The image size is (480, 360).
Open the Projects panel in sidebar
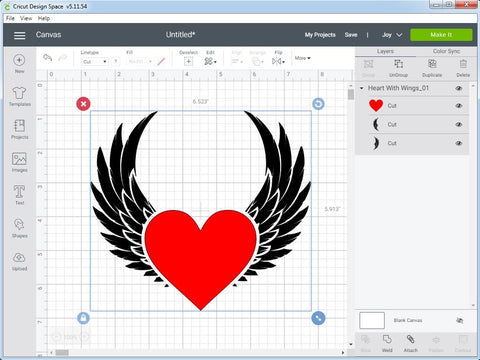tap(19, 129)
